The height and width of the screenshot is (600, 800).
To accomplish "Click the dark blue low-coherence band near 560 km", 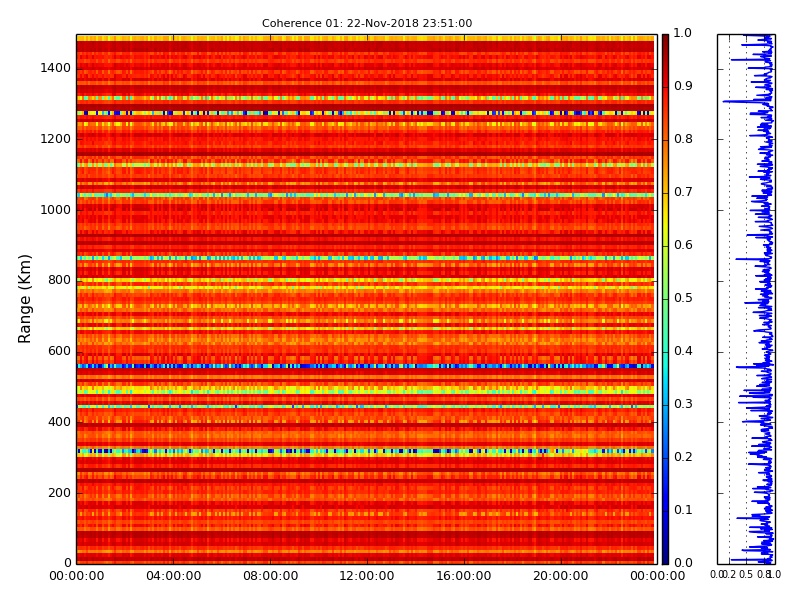I will pyautogui.click(x=365, y=366).
